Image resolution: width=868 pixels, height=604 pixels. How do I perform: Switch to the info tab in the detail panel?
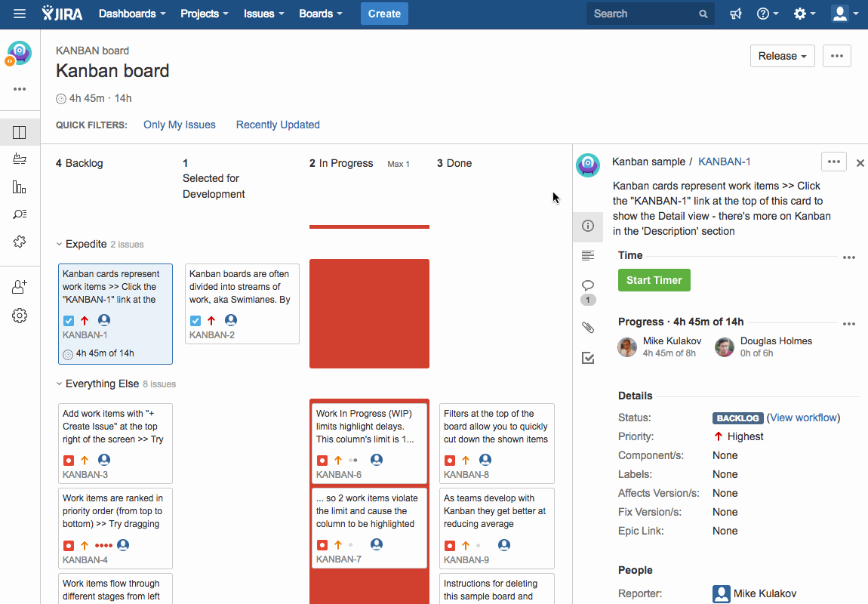[x=588, y=226]
